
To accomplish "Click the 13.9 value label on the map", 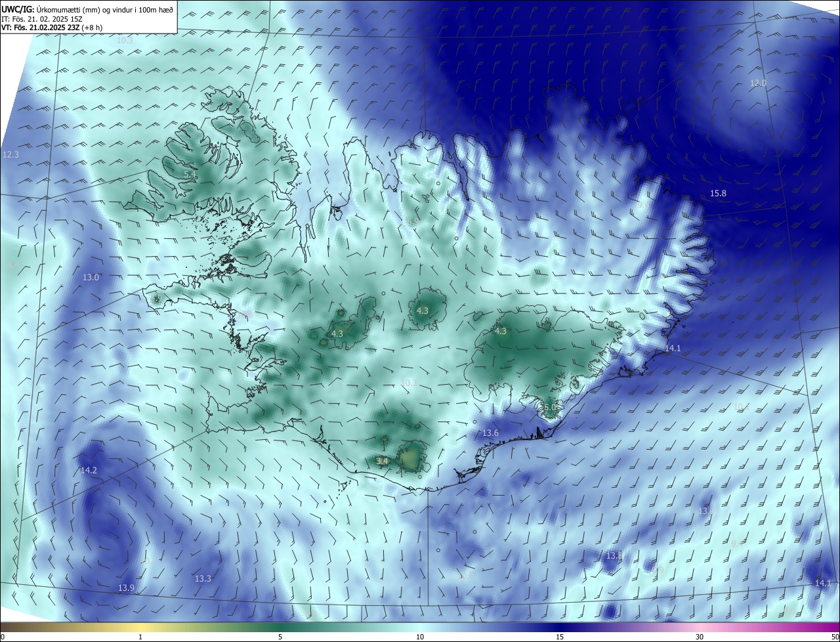I will click(126, 588).
